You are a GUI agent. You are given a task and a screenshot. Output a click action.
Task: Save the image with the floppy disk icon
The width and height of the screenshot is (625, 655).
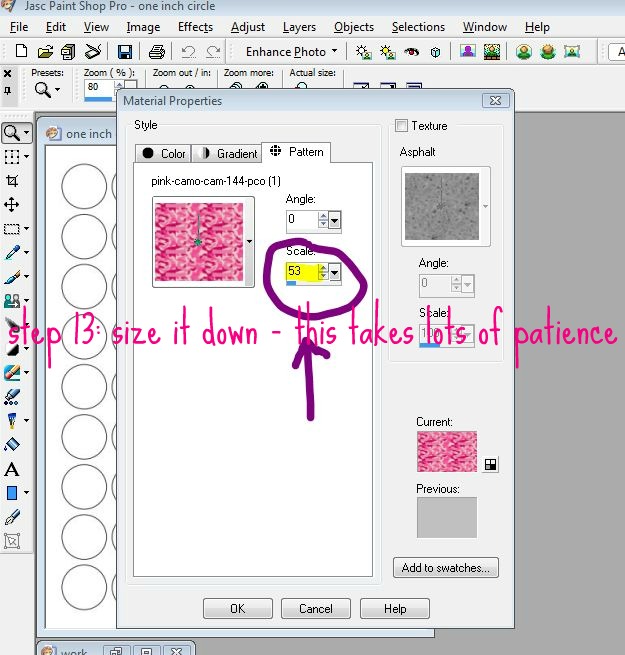click(x=124, y=52)
